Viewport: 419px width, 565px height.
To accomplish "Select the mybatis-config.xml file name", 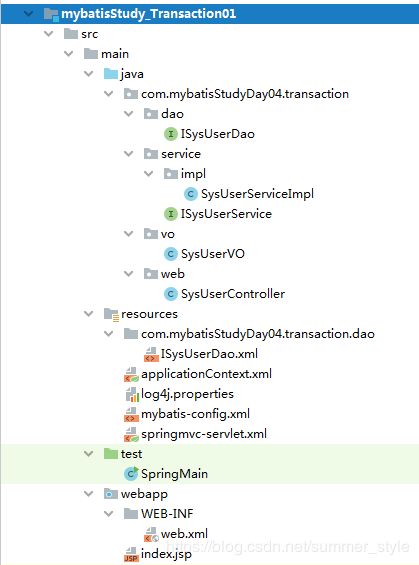I will coord(195,414).
